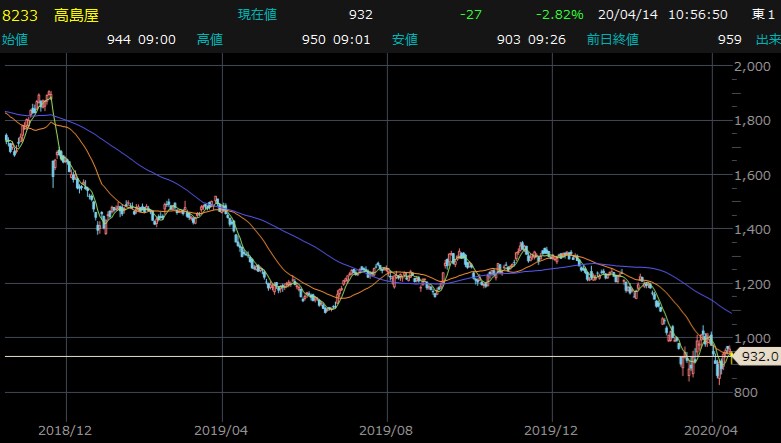Click the 高値 label
Image resolution: width=781 pixels, height=443 pixels.
point(210,39)
